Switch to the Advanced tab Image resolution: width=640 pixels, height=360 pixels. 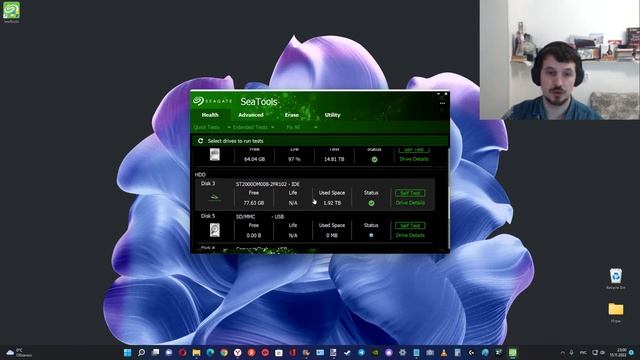251,115
